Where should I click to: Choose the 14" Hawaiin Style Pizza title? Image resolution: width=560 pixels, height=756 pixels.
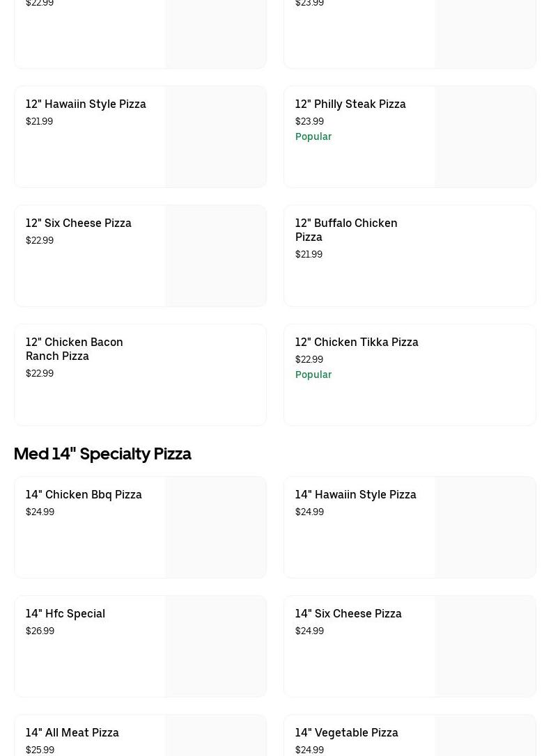[x=355, y=495]
